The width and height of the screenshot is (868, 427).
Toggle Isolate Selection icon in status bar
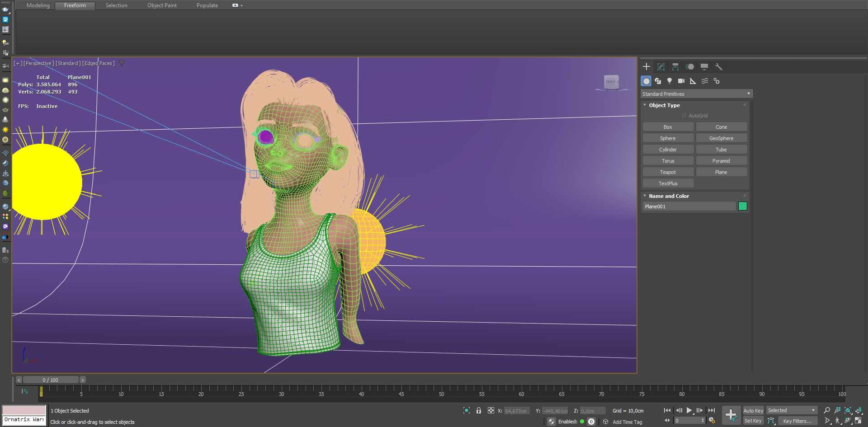tap(467, 410)
